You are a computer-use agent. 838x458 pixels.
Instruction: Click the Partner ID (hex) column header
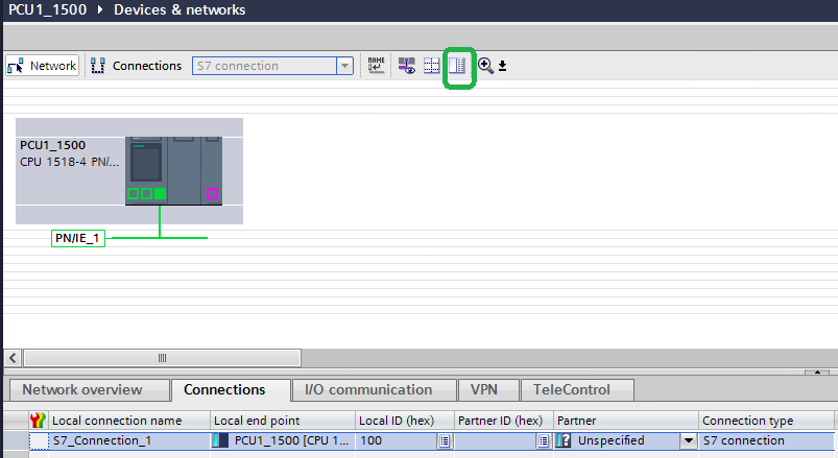pos(503,421)
